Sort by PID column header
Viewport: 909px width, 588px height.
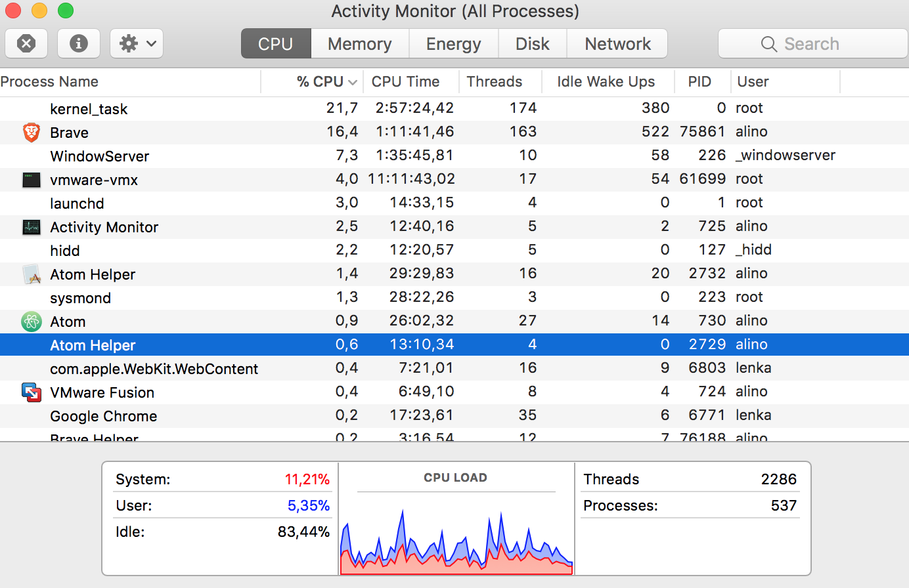coord(703,82)
